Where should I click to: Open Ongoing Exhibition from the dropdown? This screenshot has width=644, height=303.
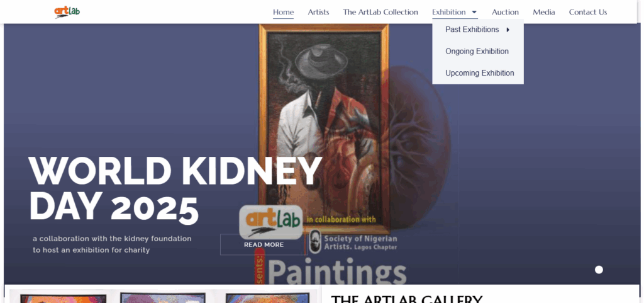pos(477,52)
